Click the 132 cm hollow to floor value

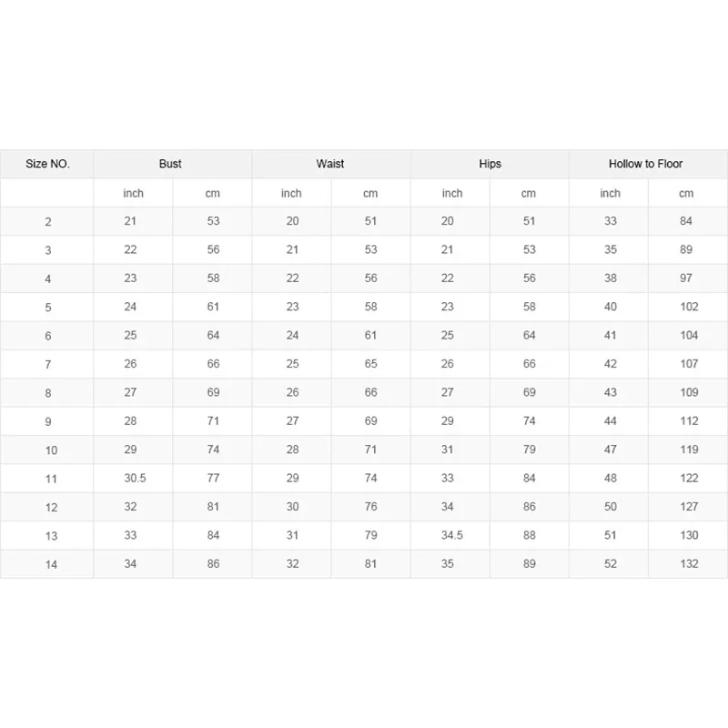click(689, 564)
